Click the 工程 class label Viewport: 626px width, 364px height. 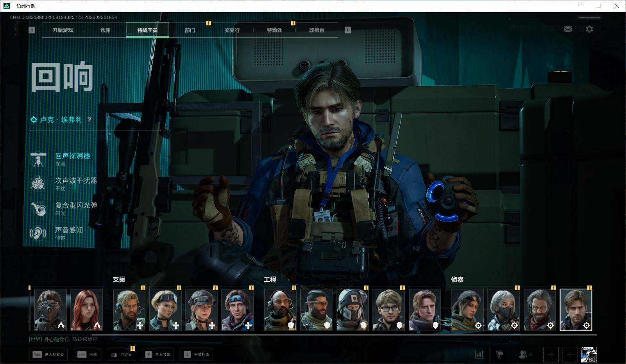pyautogui.click(x=270, y=279)
